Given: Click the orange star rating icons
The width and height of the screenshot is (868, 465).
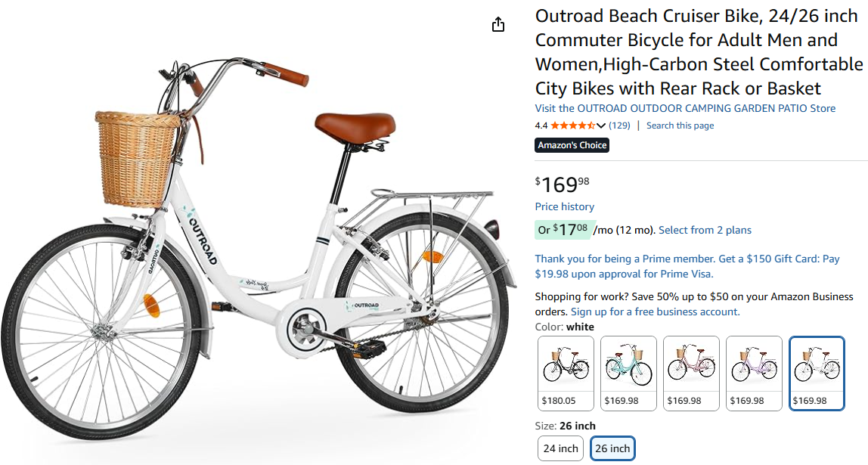Looking at the screenshot, I should pos(572,126).
